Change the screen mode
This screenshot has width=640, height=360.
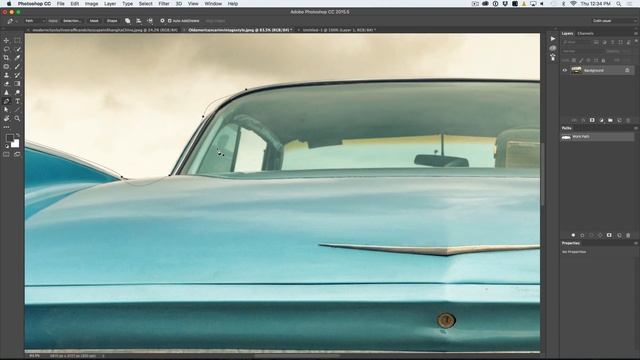coord(17,155)
